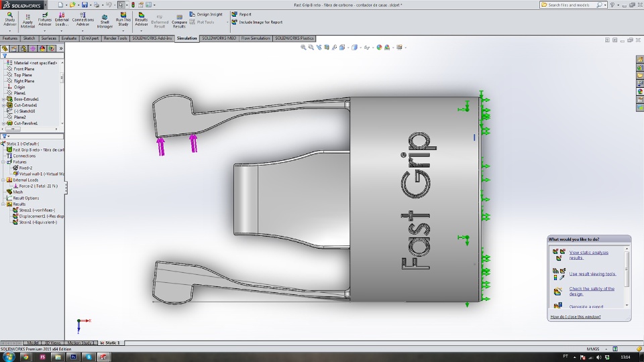
Task: Open the Options icon in top toolbar
Action: (x=149, y=5)
